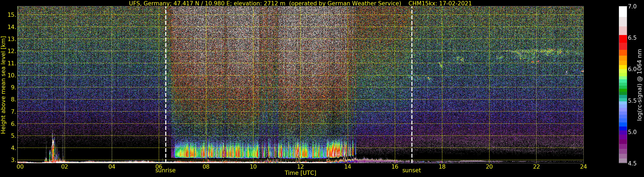The image size is (644, 177).
Task: Click the "8." height axis tick label
Action: point(13,100)
